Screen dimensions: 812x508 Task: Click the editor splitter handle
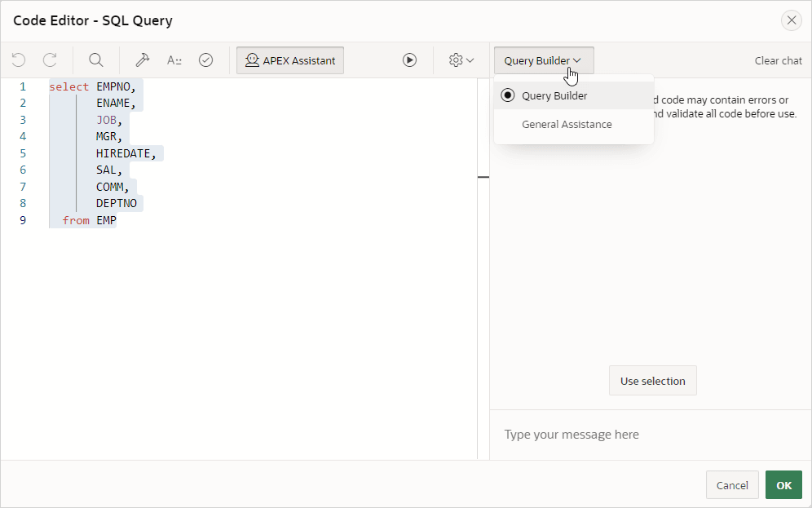(x=483, y=177)
